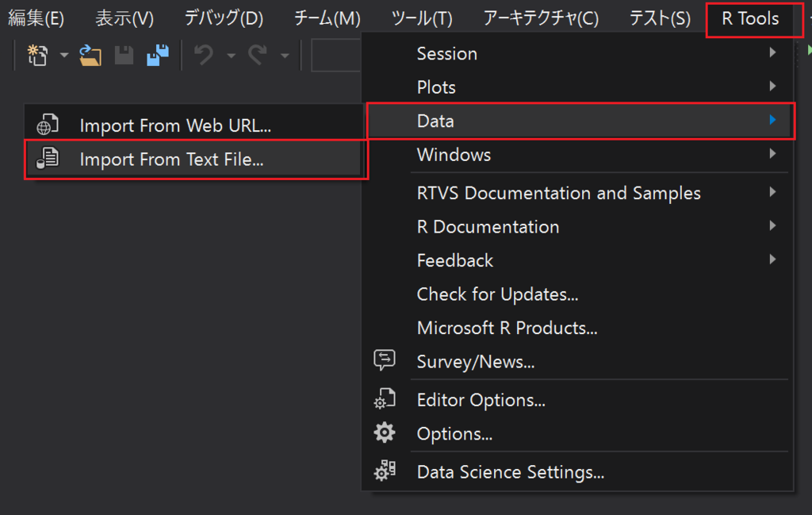Image resolution: width=812 pixels, height=515 pixels.
Task: Click the Undo arrow icon
Action: tap(205, 56)
